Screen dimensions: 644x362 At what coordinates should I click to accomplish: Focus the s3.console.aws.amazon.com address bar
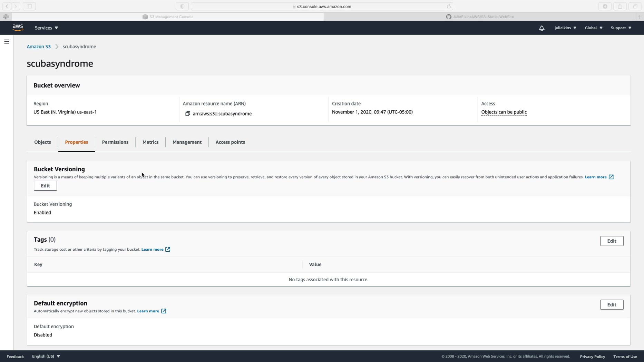(x=322, y=6)
